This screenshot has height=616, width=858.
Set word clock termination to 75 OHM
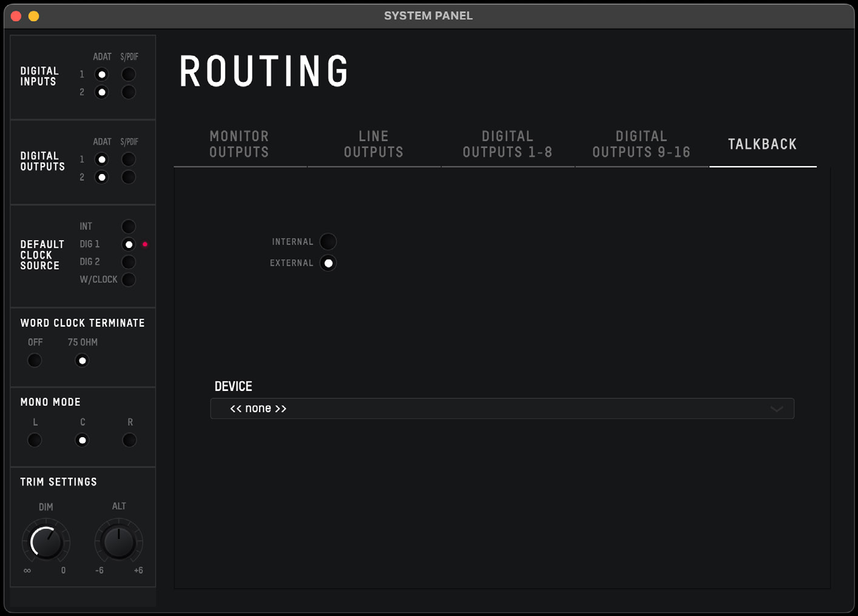click(x=82, y=361)
